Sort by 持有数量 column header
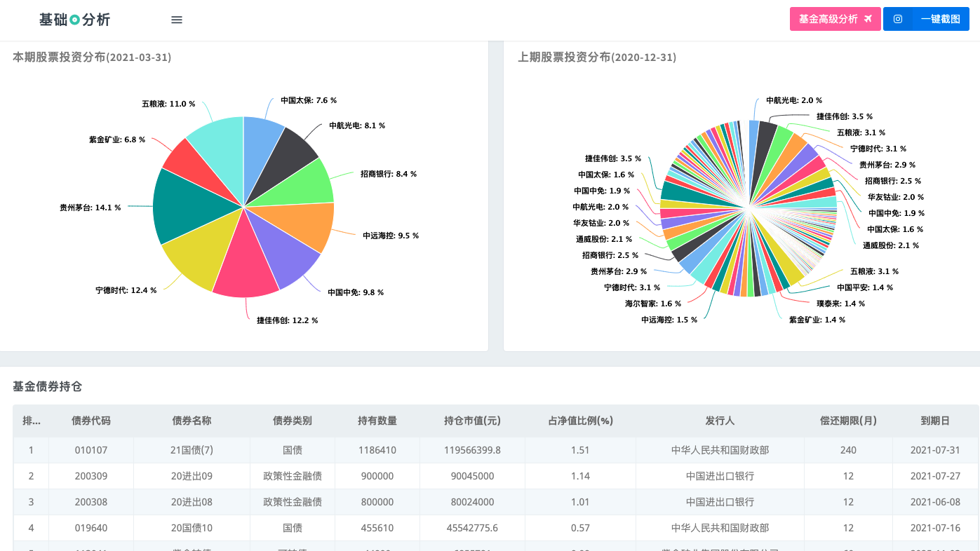Viewport: 980px width, 551px height. point(377,421)
